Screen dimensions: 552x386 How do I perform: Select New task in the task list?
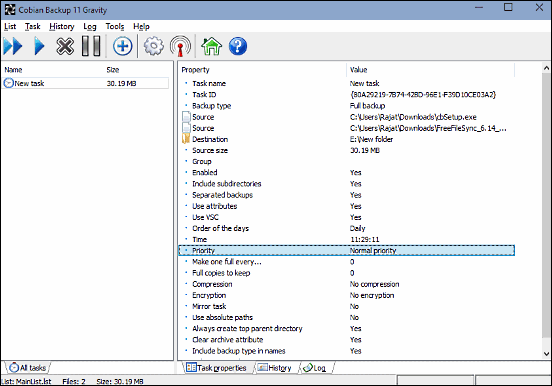[x=86, y=83]
